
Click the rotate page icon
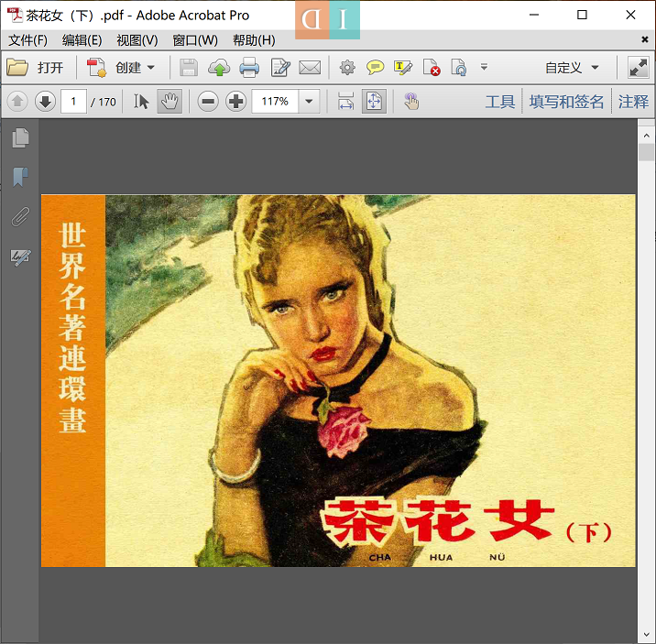coord(458,67)
